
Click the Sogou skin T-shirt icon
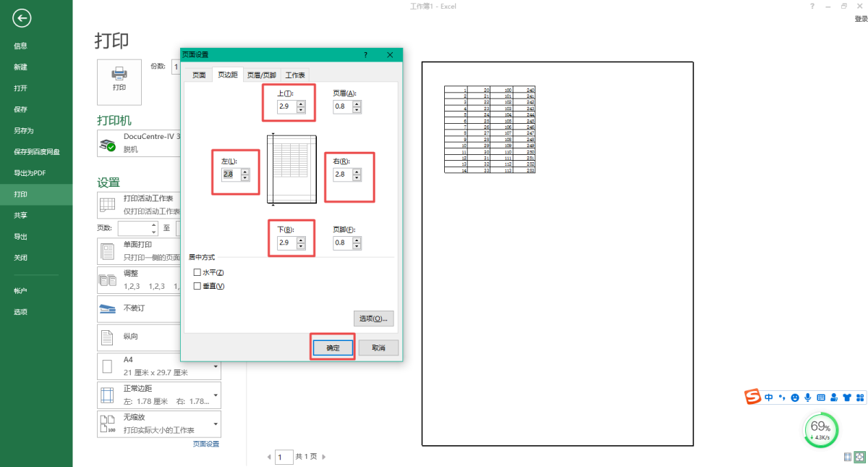tap(847, 397)
